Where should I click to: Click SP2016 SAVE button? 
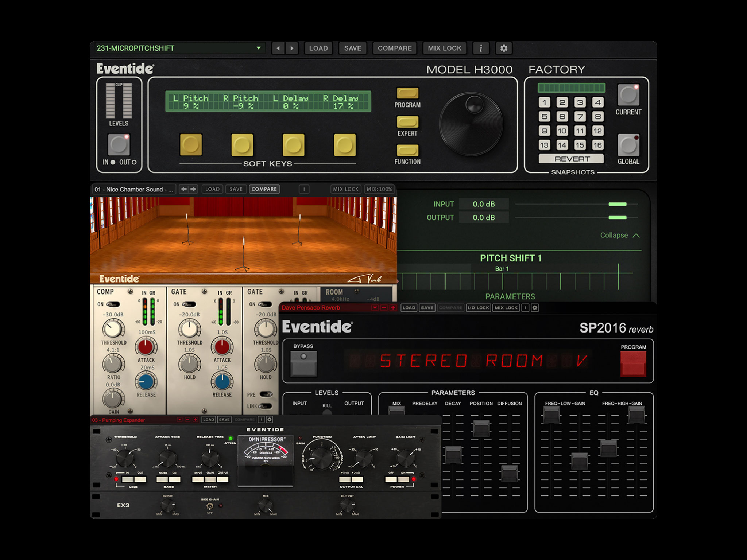427,308
